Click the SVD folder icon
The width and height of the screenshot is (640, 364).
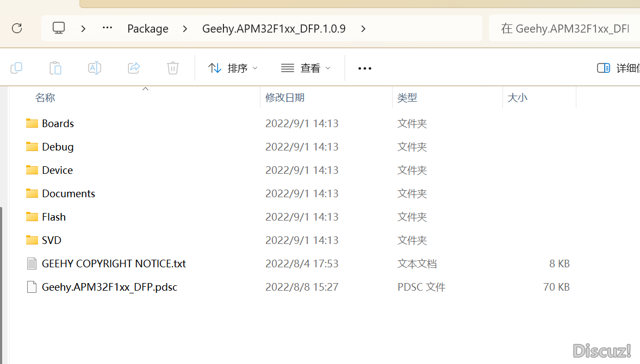tap(32, 240)
